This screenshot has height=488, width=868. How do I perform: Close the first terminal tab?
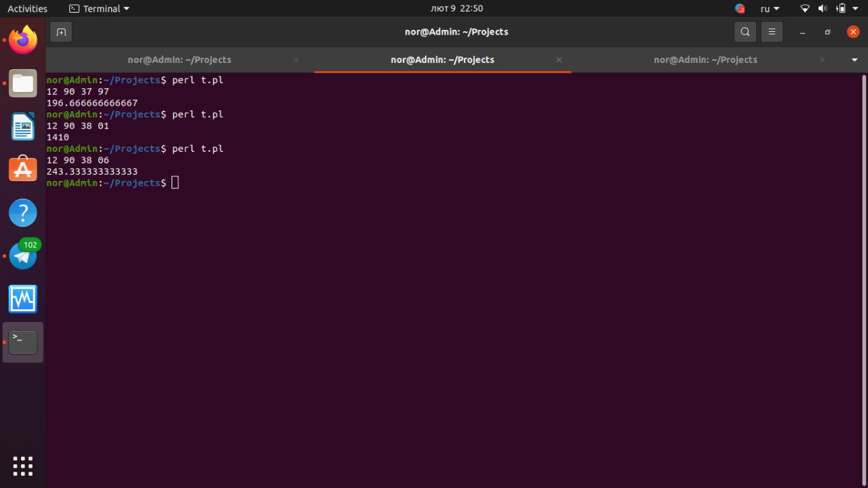coord(296,60)
